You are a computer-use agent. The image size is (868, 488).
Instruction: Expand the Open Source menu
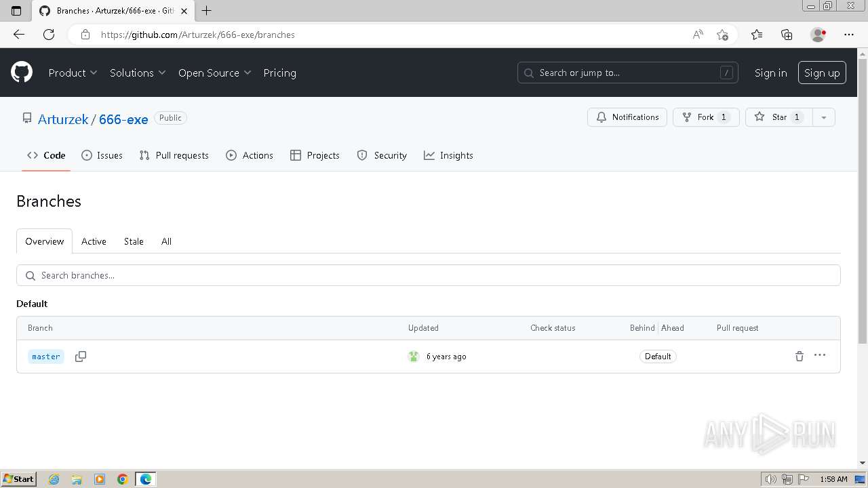point(214,73)
